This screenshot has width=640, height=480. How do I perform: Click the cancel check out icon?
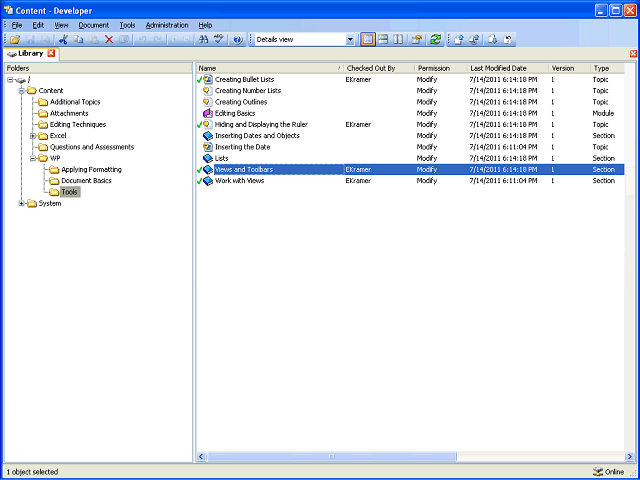click(508, 40)
